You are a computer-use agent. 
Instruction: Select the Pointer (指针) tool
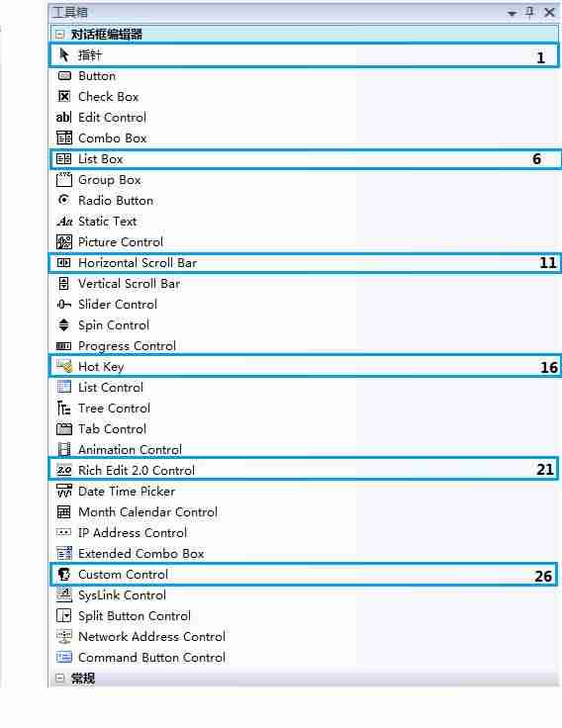[304, 55]
